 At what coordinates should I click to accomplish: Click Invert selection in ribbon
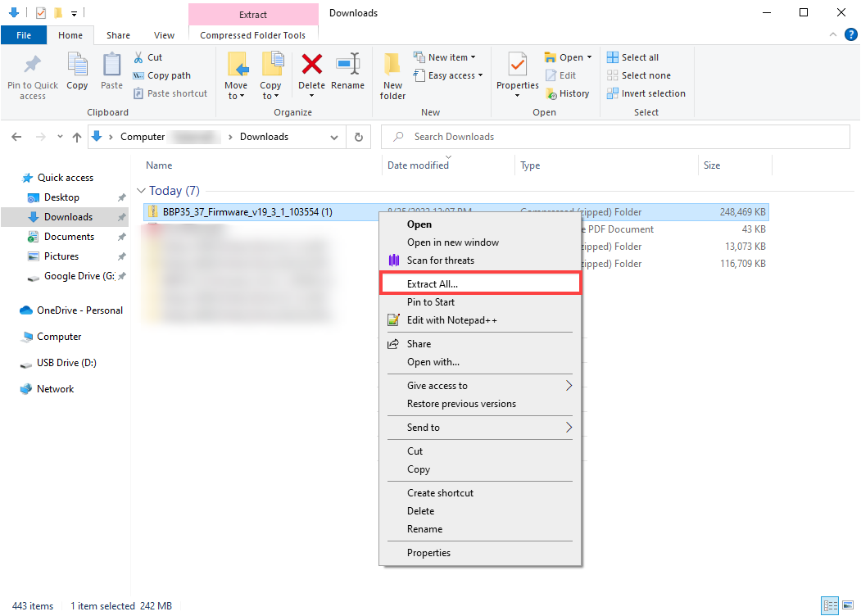646,93
